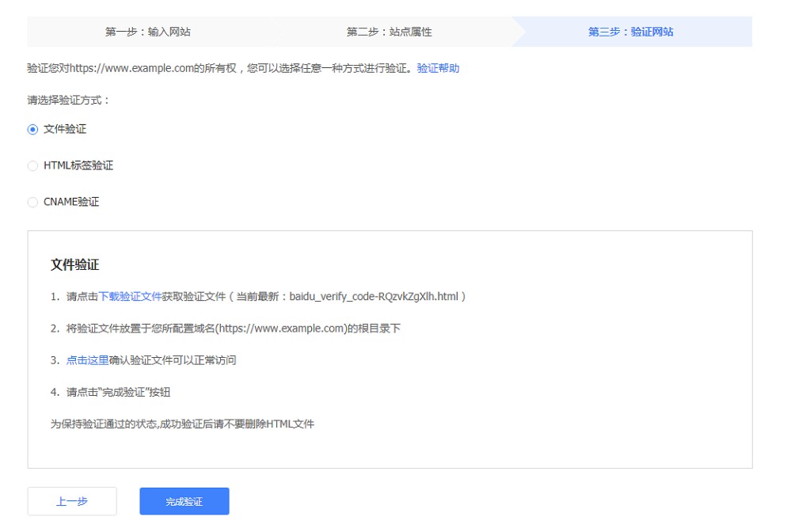The height and width of the screenshot is (532, 791).
Task: Select the HTML标签验证 radio button circle
Action: 32,166
